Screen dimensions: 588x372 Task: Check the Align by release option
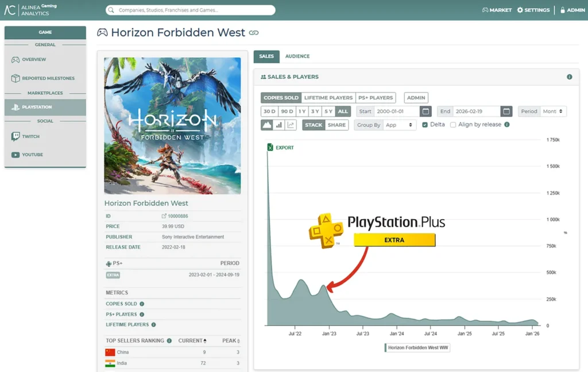453,124
